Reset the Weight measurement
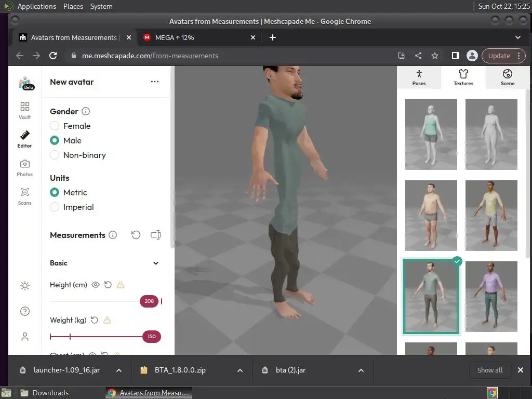The width and height of the screenshot is (532, 399). [95, 320]
